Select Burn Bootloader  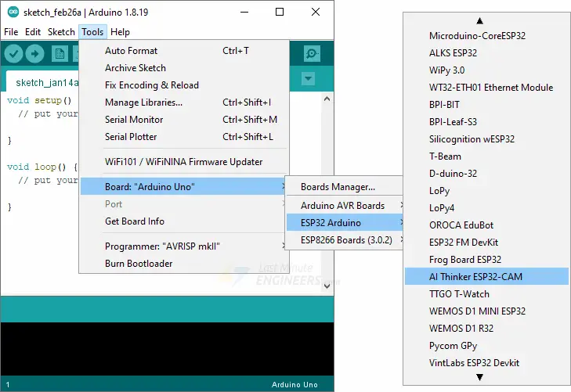tap(183, 263)
